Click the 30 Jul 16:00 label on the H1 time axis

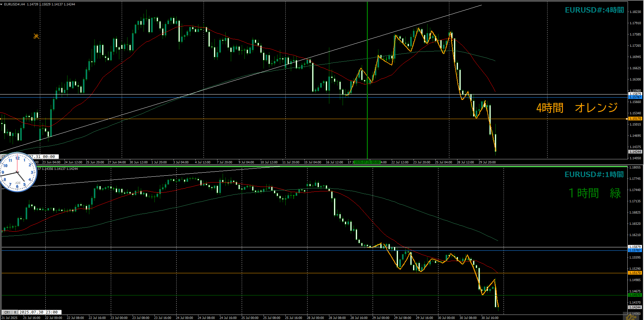tap(490, 318)
